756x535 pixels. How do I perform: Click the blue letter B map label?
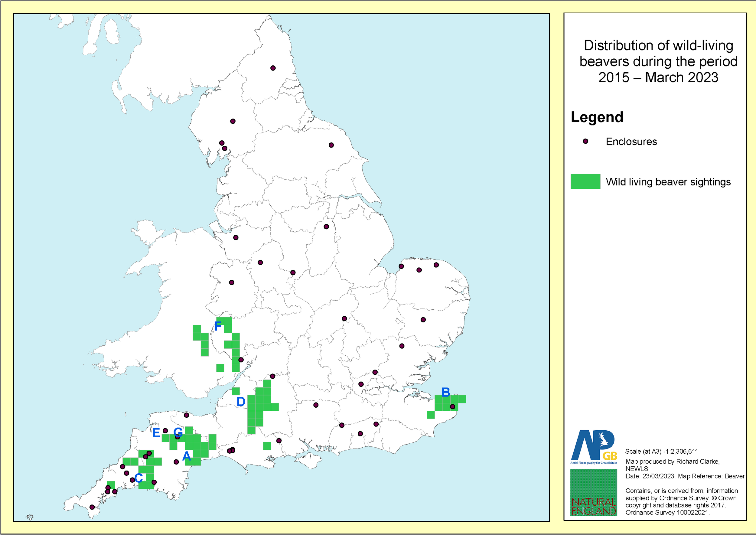tap(445, 392)
